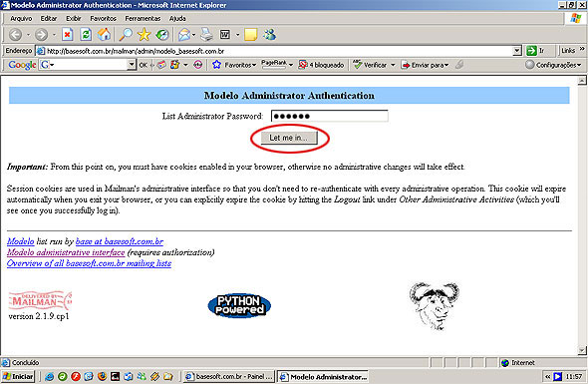Run the Verificar spell check button
Image resolution: width=588 pixels, height=384 pixels.
(371, 65)
